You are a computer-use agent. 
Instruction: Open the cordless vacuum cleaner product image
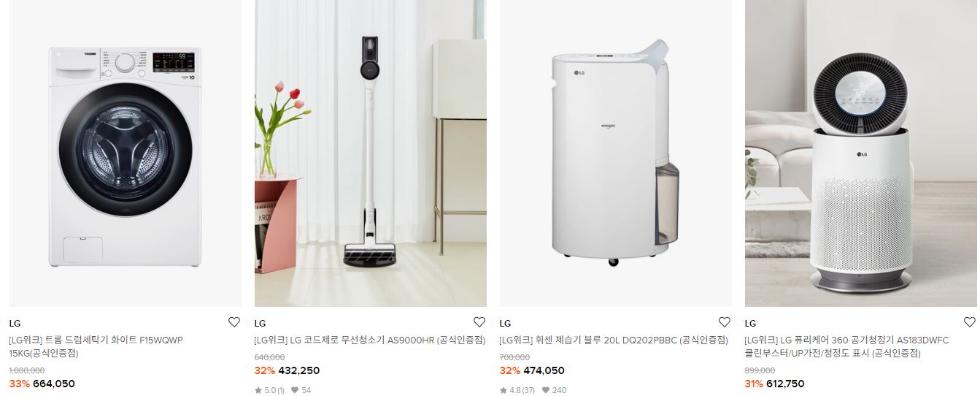tap(370, 153)
